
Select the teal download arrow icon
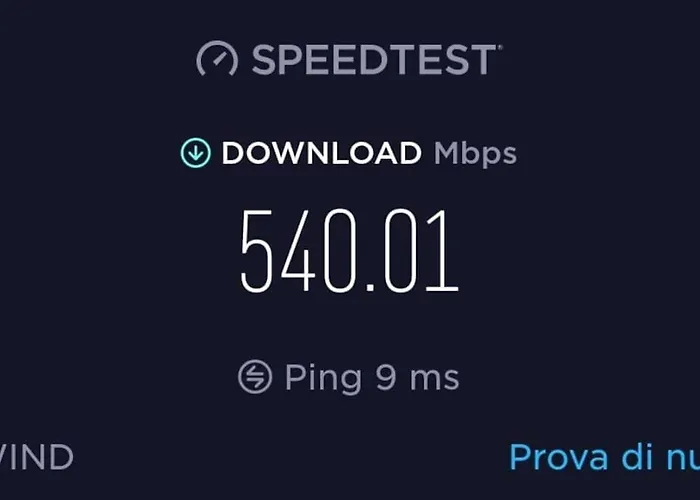point(196,153)
